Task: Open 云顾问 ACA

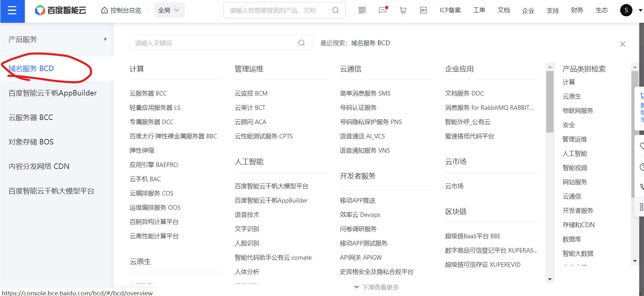Action: (x=251, y=122)
